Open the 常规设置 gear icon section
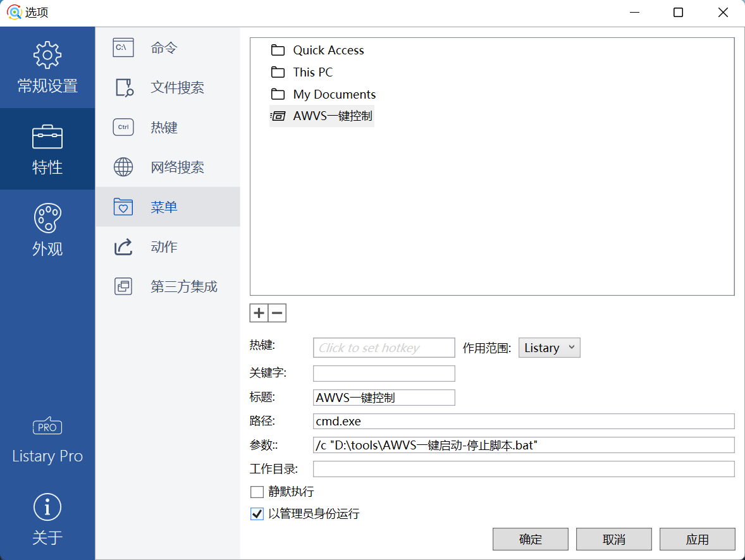The height and width of the screenshot is (560, 745). [47, 55]
